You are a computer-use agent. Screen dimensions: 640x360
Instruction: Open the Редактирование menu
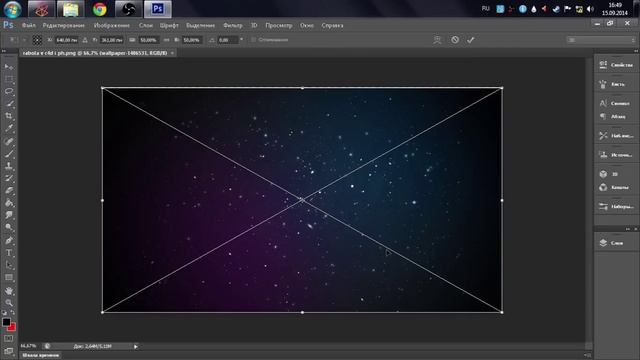tap(64, 25)
